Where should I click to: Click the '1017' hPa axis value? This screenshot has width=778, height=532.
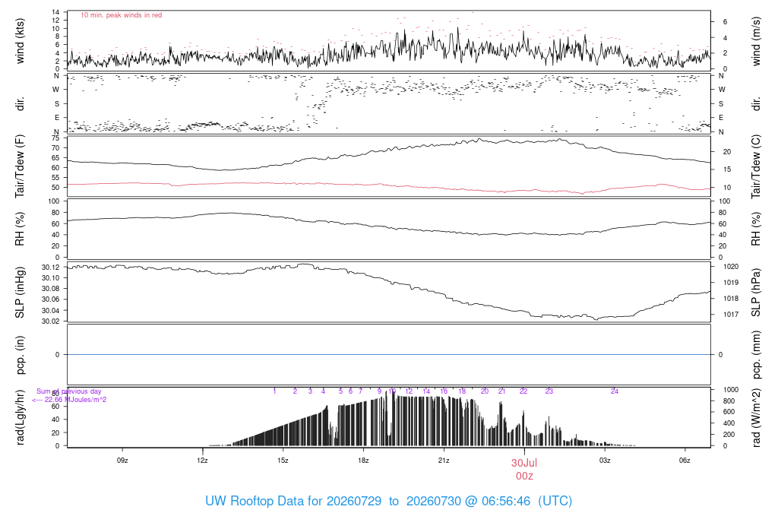(x=731, y=314)
